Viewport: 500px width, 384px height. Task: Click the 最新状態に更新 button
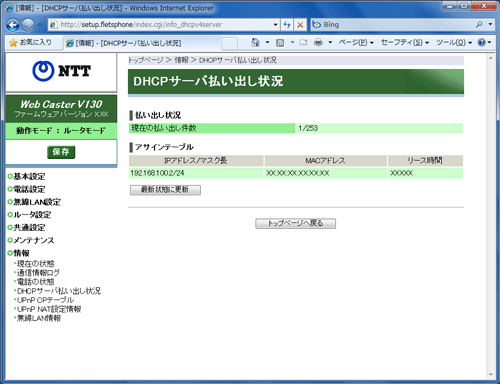tap(165, 190)
